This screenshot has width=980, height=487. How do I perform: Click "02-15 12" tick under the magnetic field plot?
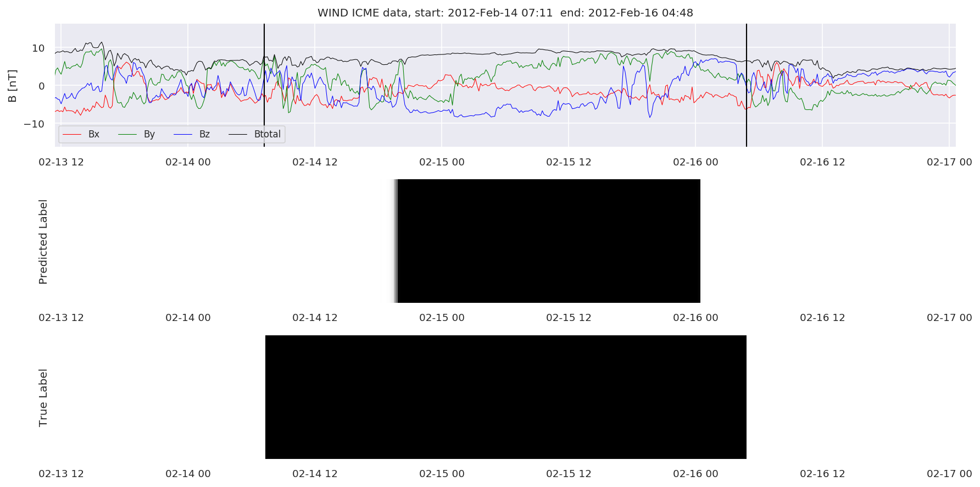[x=569, y=162]
